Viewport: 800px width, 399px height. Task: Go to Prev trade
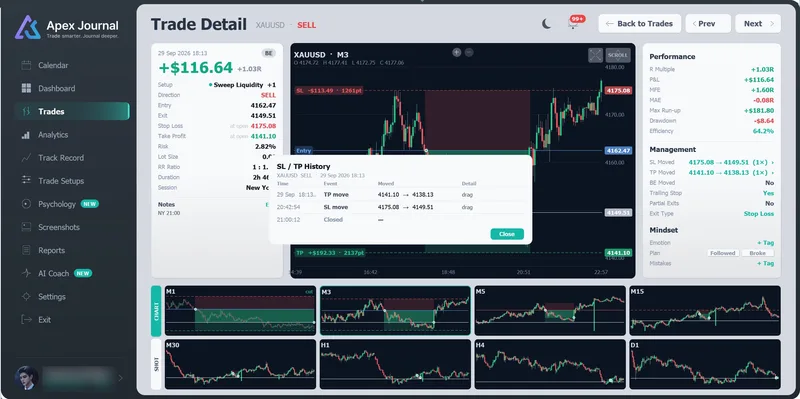tap(708, 23)
